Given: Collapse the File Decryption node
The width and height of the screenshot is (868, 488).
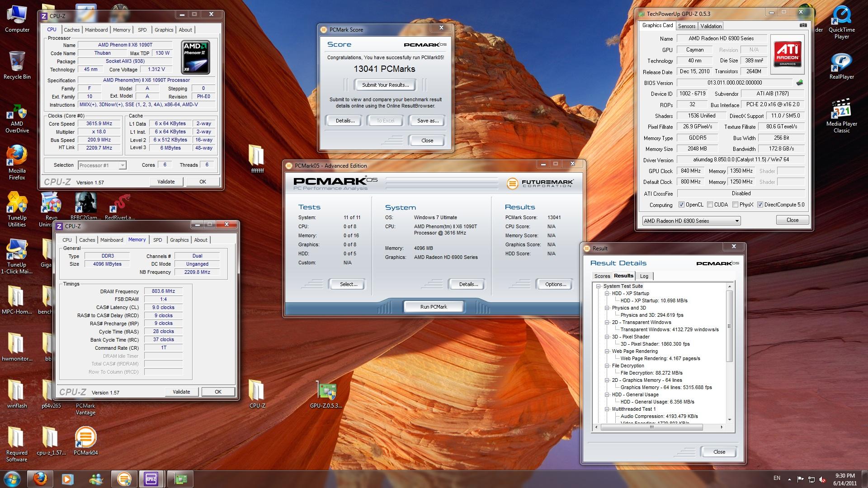Looking at the screenshot, I should pyautogui.click(x=607, y=366).
